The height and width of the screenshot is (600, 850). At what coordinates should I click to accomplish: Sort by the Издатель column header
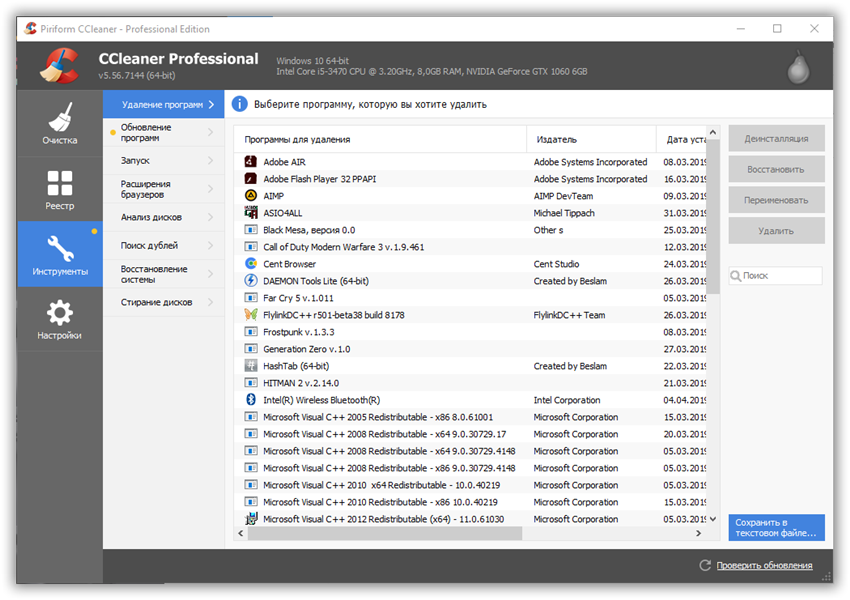tap(557, 139)
